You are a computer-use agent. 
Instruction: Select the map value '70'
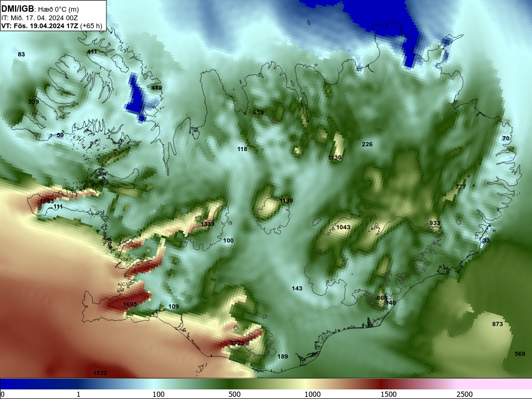pos(506,138)
